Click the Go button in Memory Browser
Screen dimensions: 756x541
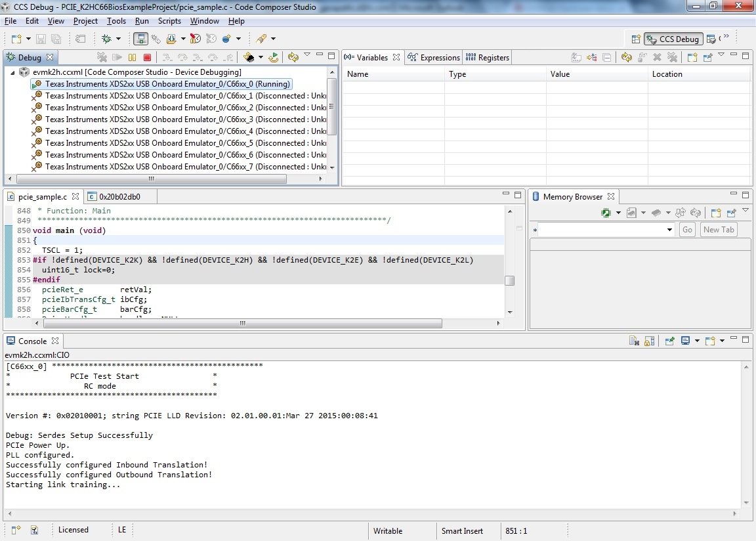687,230
